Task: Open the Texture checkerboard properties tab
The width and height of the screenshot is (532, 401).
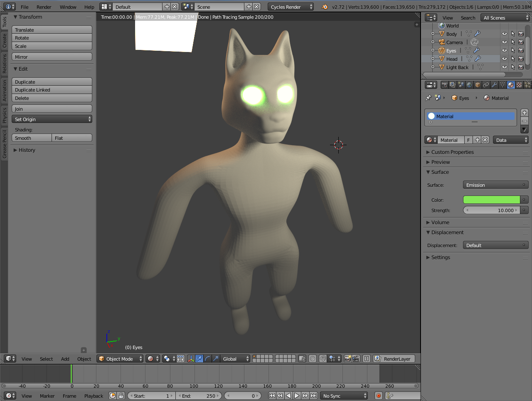Action: (519, 85)
